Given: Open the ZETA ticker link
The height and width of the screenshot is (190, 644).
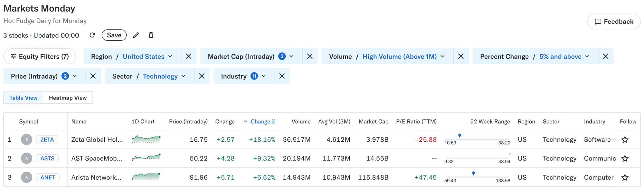Looking at the screenshot, I should pyautogui.click(x=47, y=139).
